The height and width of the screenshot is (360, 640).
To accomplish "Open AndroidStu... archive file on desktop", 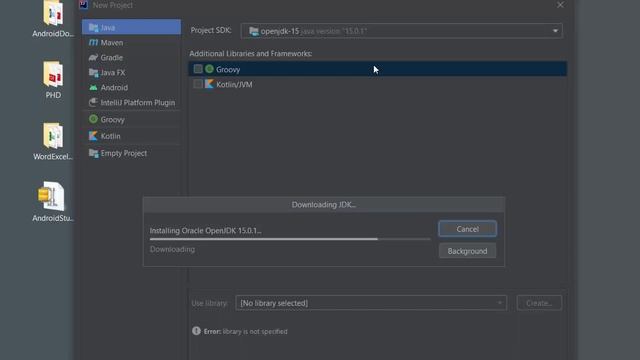I will (x=53, y=202).
